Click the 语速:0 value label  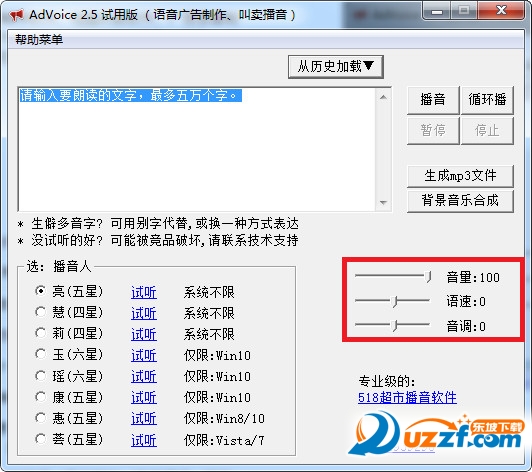[x=466, y=301]
